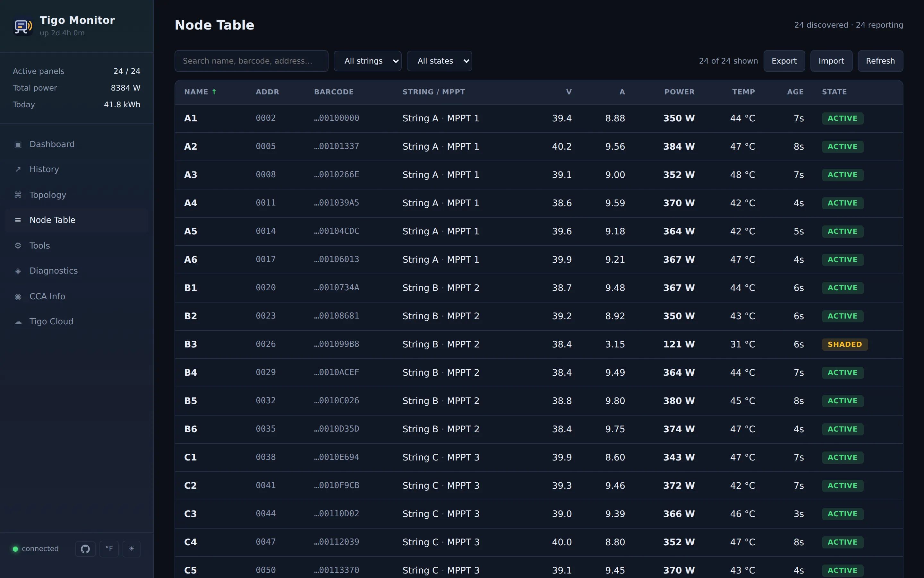Switch temperature units to °F

109,549
